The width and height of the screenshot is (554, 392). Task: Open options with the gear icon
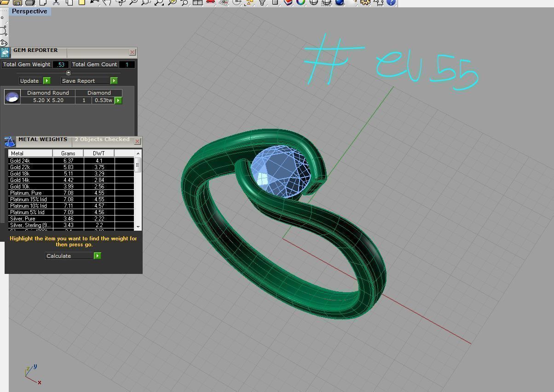pyautogui.click(x=366, y=2)
